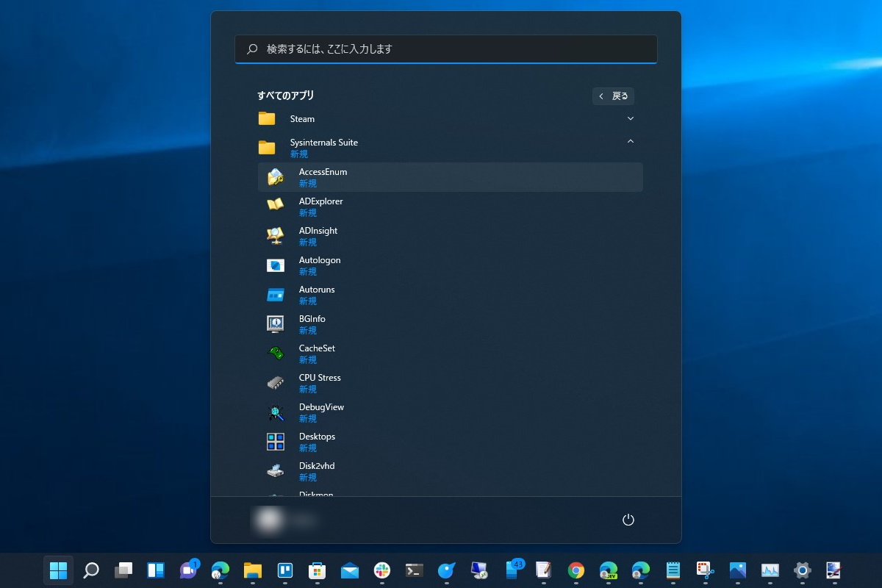Open Photos app from the taskbar
Image resolution: width=882 pixels, height=588 pixels.
pyautogui.click(x=738, y=570)
